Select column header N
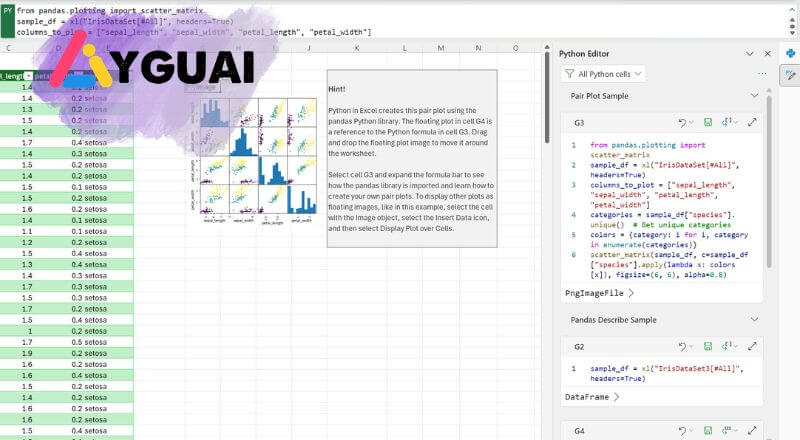800x440 pixels. (478, 48)
